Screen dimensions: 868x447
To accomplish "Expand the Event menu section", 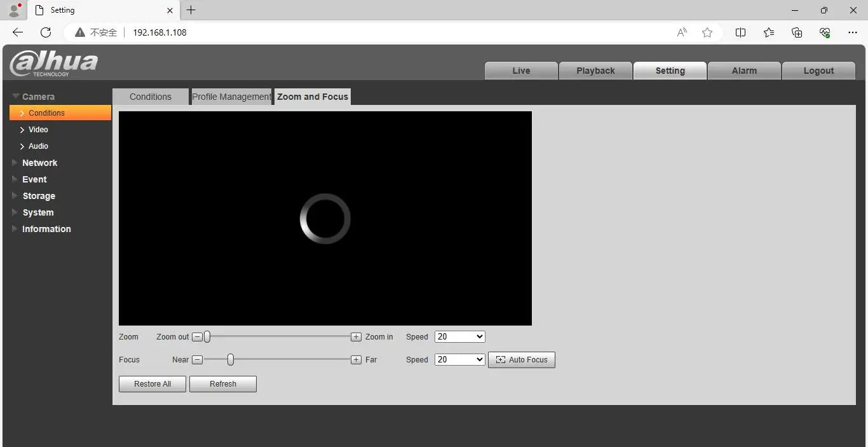I will 34,179.
